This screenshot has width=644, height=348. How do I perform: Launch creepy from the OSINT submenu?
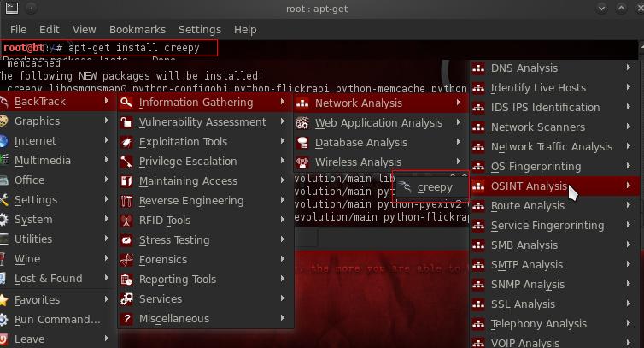434,187
